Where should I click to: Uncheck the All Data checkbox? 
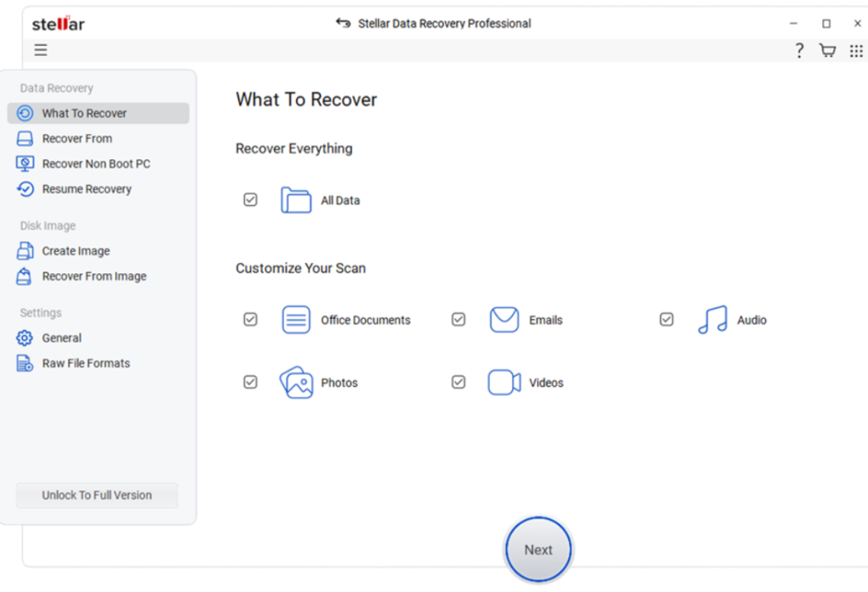[x=250, y=200]
